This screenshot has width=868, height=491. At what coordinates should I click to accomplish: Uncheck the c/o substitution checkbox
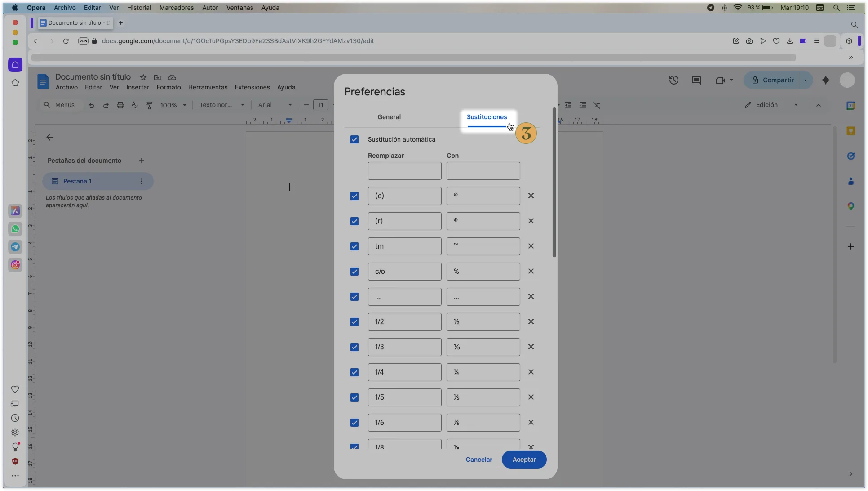pyautogui.click(x=354, y=272)
